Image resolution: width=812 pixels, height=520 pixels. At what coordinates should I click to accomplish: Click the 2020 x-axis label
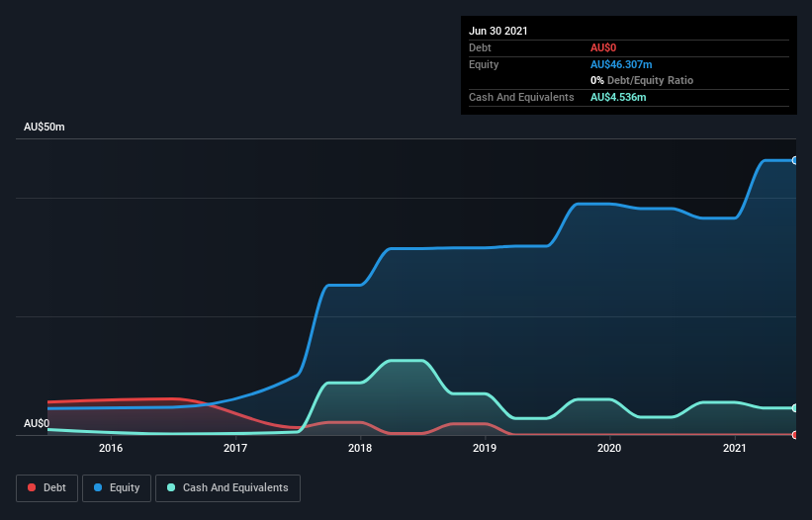point(609,448)
